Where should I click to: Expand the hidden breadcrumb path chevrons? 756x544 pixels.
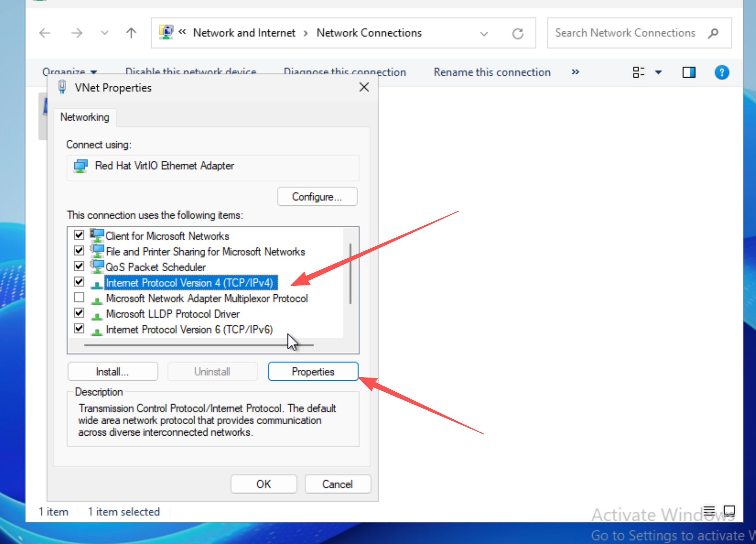pos(182,32)
